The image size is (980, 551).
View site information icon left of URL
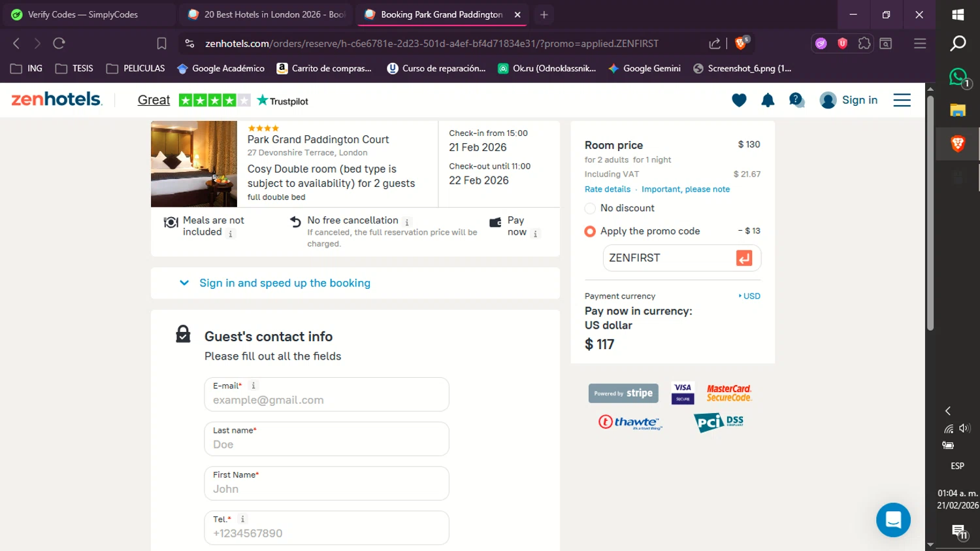tap(189, 43)
